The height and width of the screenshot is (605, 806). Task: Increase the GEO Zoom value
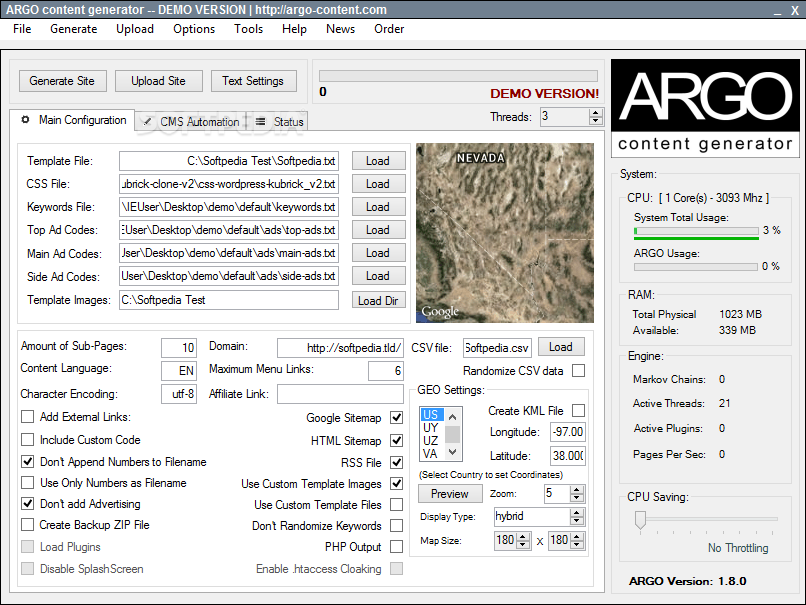pos(577,490)
